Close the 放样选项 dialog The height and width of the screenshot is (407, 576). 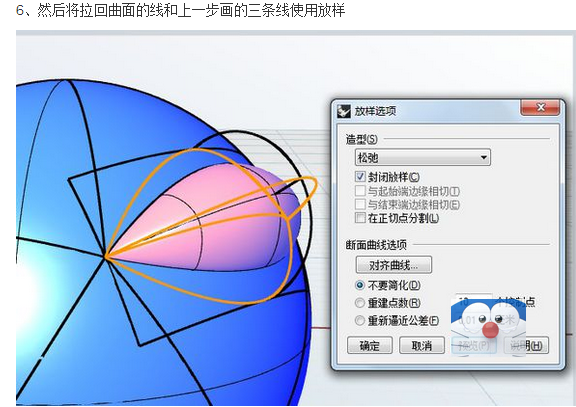(x=540, y=108)
